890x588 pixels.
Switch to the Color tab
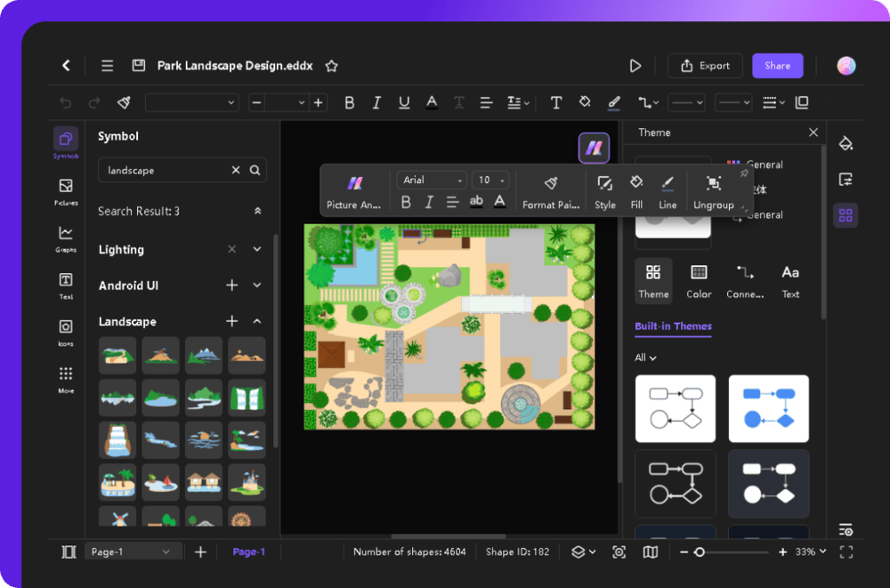coord(699,281)
